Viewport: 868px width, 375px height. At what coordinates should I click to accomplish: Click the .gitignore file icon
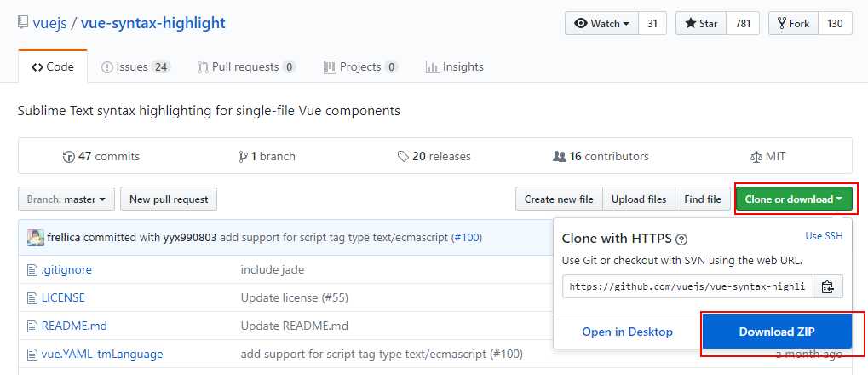coord(32,270)
